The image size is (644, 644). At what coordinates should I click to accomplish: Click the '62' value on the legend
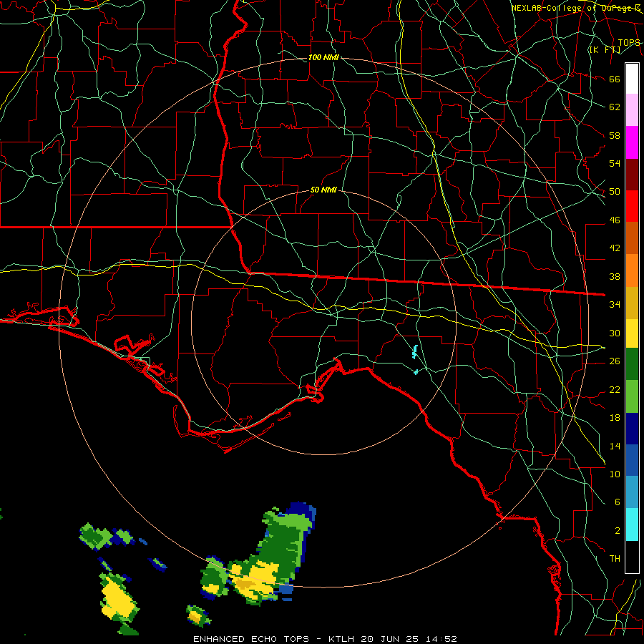pos(615,107)
